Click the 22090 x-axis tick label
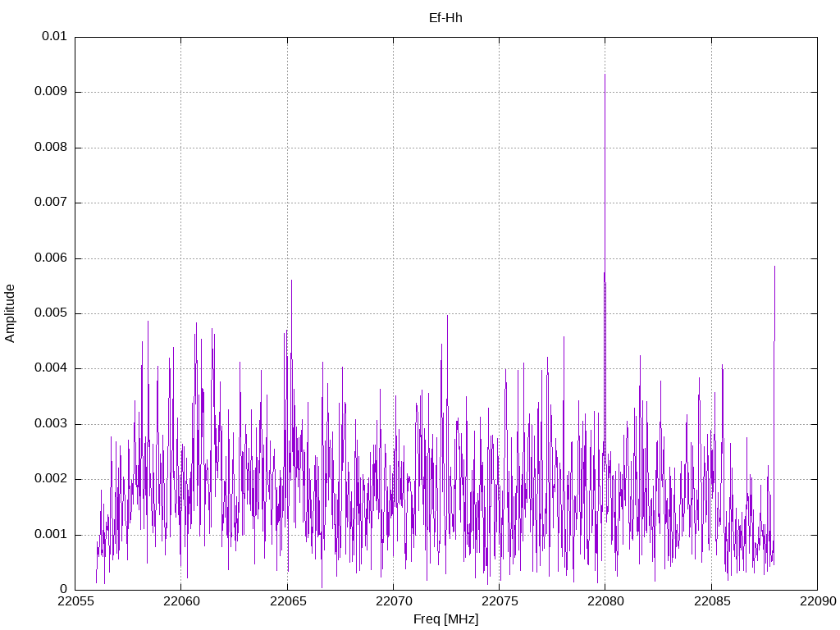Screen dimensions: 840x630 (x=816, y=603)
